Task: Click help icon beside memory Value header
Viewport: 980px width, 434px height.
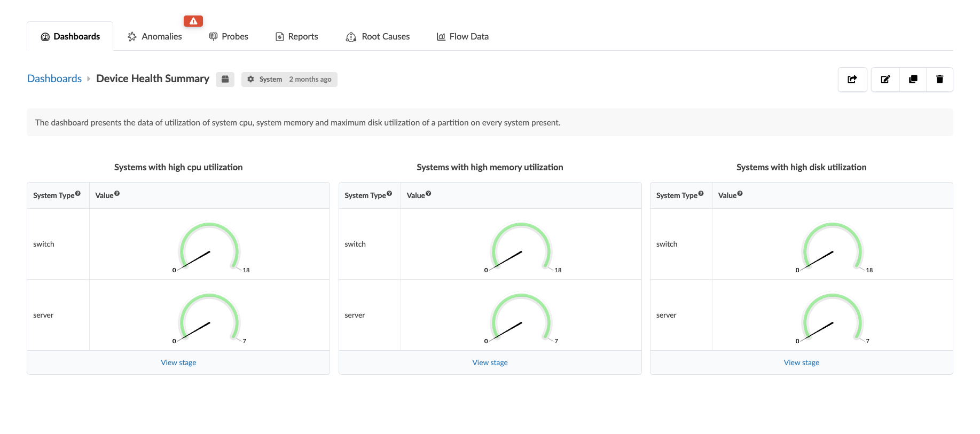Action: (x=428, y=193)
